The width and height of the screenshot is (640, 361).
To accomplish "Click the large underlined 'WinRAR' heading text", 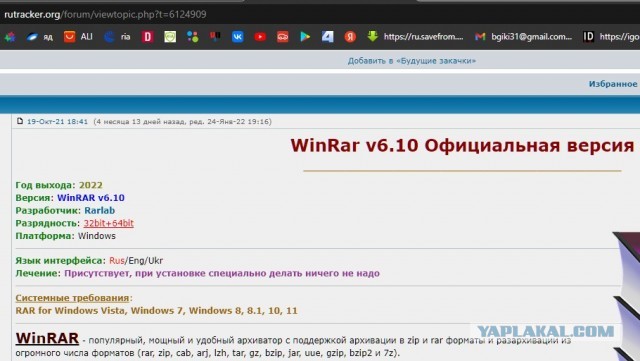I will (x=47, y=338).
